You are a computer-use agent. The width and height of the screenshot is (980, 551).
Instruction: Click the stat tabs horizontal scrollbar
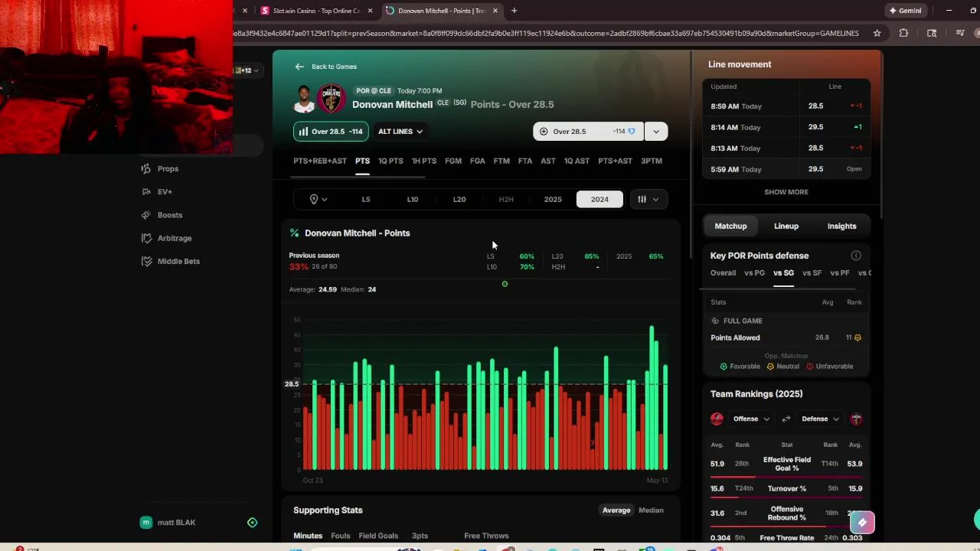tap(359, 177)
